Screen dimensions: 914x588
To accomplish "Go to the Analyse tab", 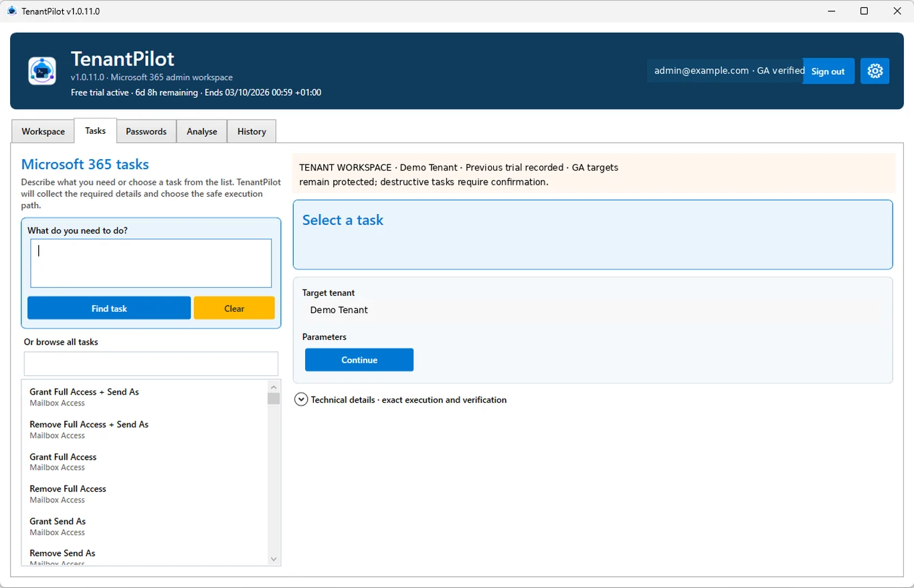I will 201,131.
